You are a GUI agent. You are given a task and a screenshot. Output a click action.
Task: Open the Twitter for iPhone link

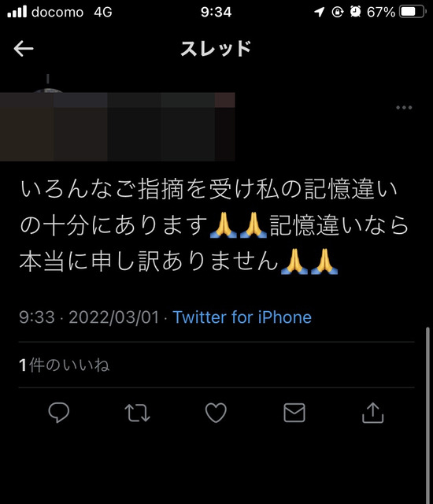(242, 317)
